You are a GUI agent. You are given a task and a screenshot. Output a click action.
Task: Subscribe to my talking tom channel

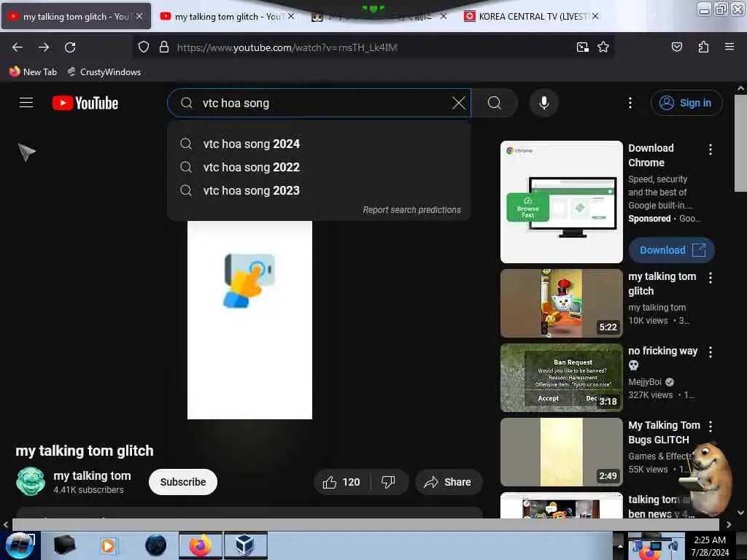[183, 482]
